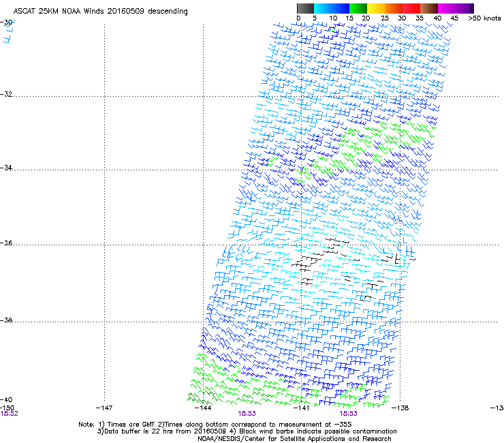Click the purple 18:53 time stamp near -144
Viewport: 504px width, 443px height.
(247, 414)
